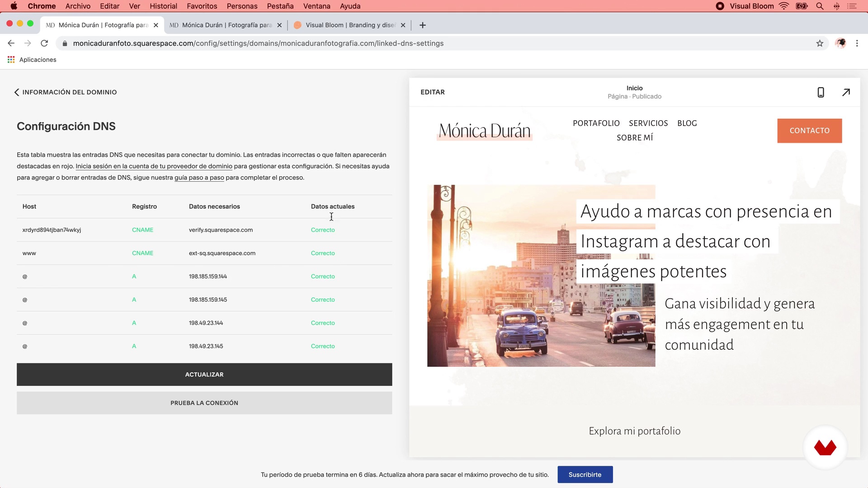Close the second Mónica Durán tab
The width and height of the screenshot is (868, 488).
[279, 25]
